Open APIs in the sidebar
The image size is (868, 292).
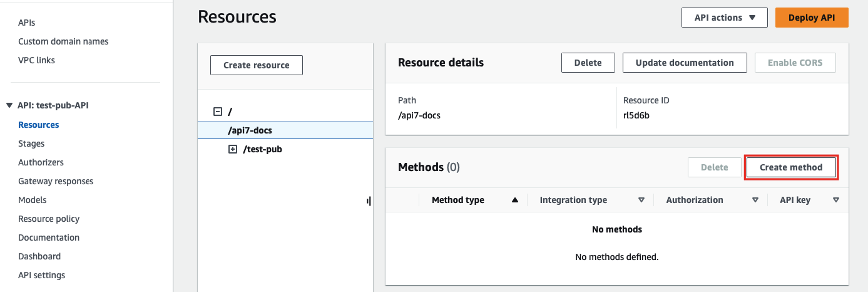tap(27, 23)
